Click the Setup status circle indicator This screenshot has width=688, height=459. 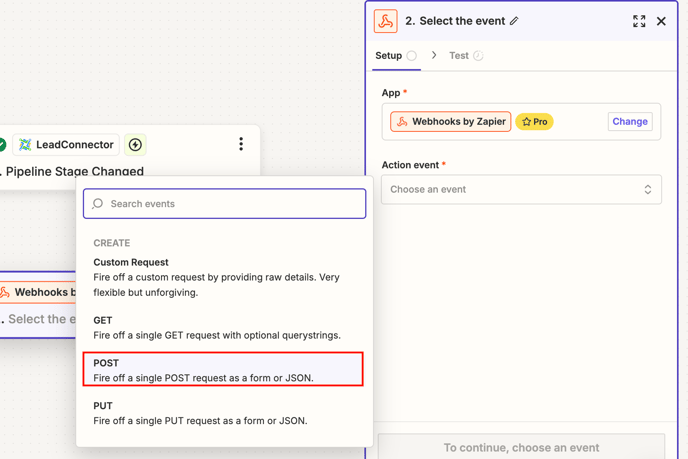tap(412, 56)
